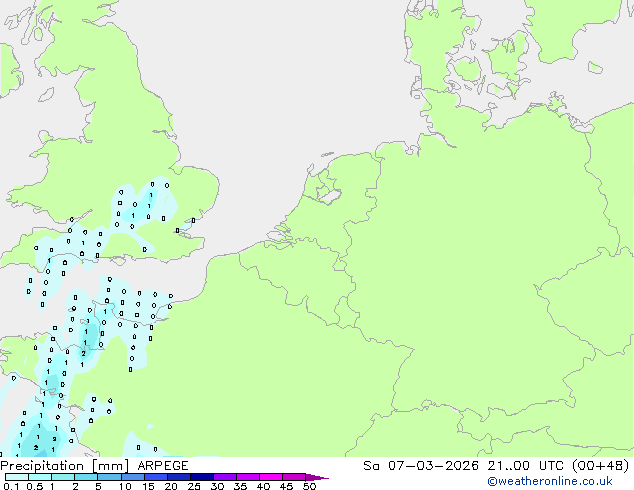The image size is (634, 490).
Task: Click the 45–50 mm legend color swatch
Action: (294, 477)
